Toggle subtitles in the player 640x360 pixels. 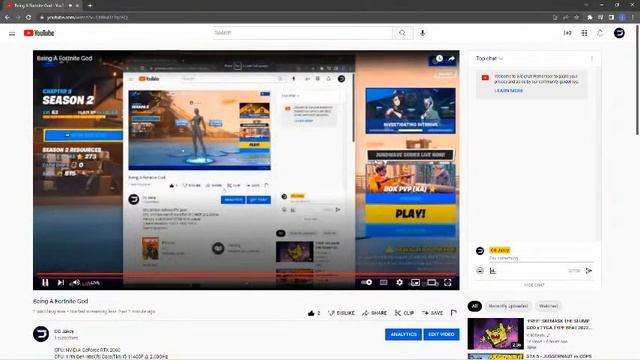(x=384, y=282)
